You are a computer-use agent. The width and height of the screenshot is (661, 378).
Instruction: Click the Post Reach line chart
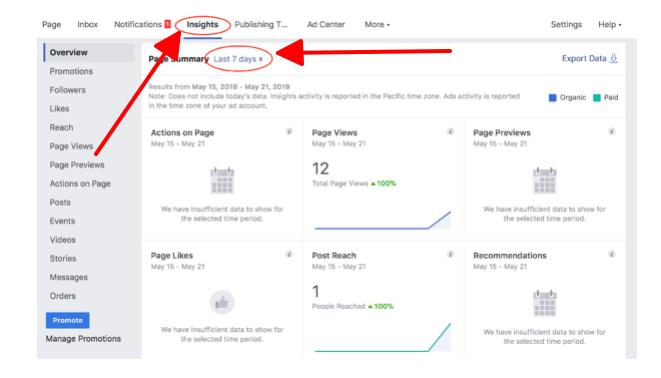click(x=383, y=338)
